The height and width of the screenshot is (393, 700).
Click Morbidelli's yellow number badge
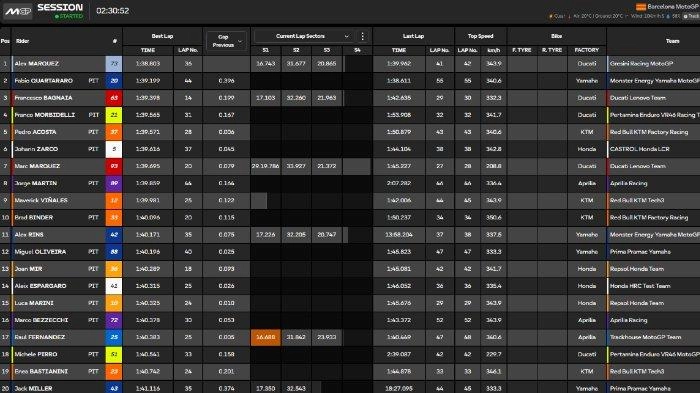pos(114,115)
